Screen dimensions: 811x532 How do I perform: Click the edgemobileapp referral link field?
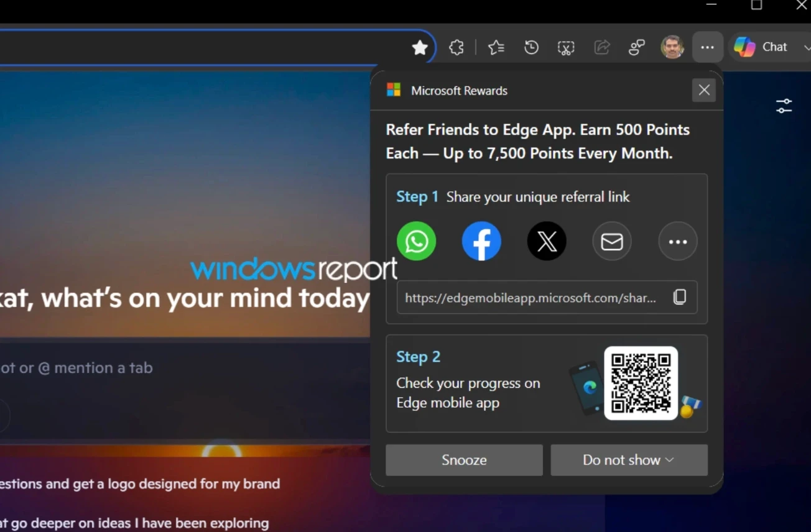click(x=547, y=297)
